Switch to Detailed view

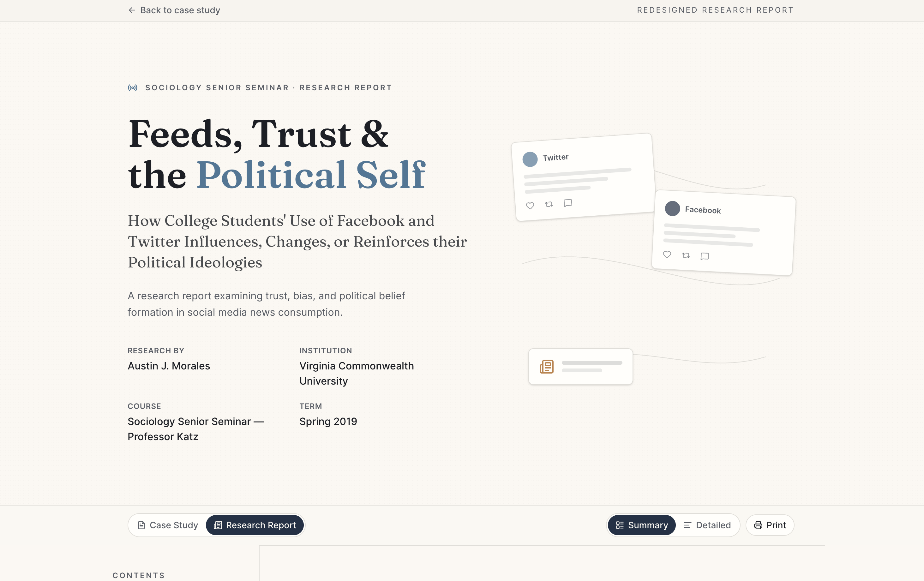click(x=707, y=525)
